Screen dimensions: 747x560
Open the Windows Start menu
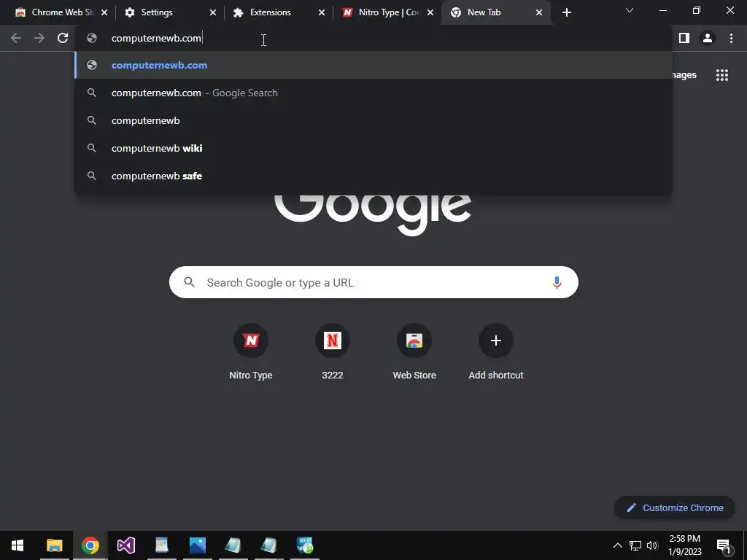point(18,545)
